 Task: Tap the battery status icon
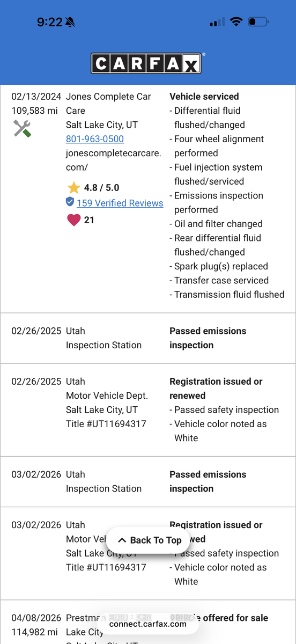[x=258, y=22]
